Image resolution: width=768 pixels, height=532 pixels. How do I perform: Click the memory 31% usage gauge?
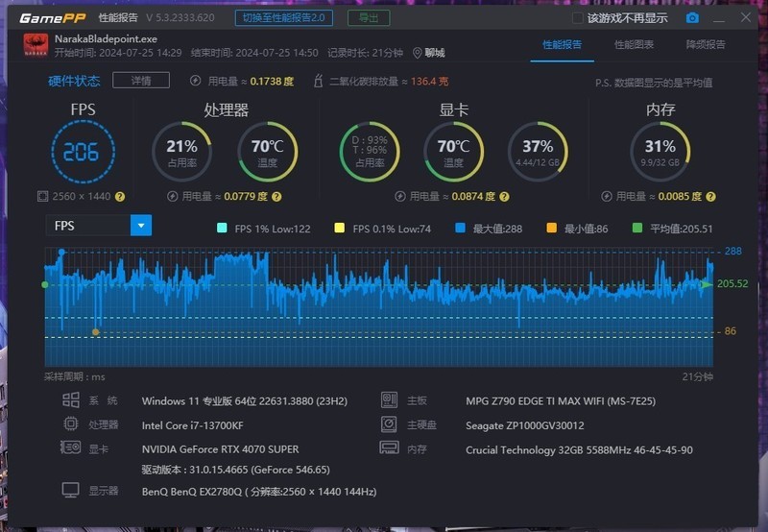click(660, 152)
